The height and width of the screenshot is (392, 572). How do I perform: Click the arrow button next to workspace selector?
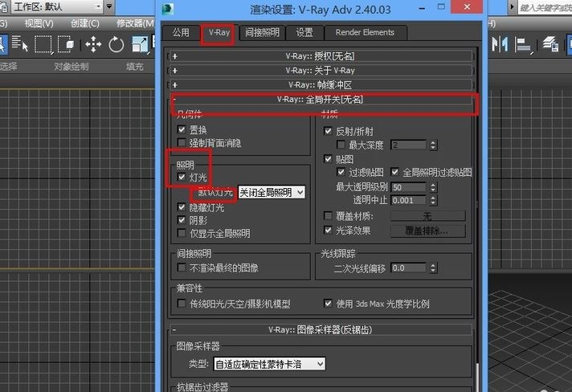click(x=109, y=6)
